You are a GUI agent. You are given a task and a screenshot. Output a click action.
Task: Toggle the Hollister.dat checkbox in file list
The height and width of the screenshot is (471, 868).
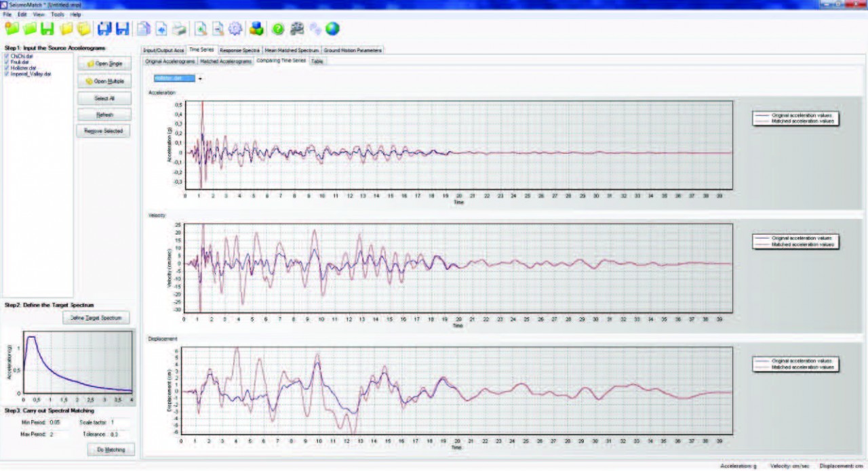(6, 68)
